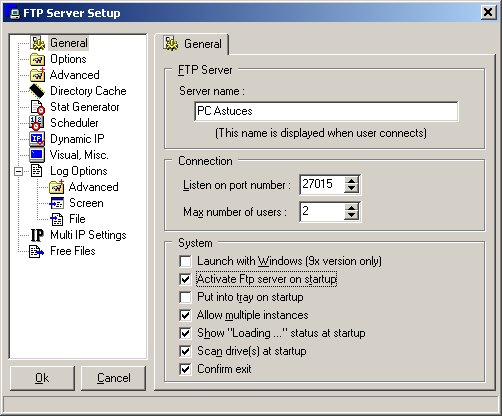The width and height of the screenshot is (502, 416).
Task: Collapse the Log Options tree node
Action: [x=19, y=171]
